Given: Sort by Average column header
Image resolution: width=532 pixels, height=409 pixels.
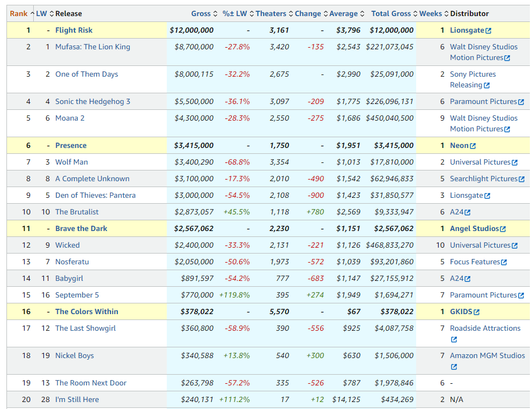Looking at the screenshot, I should pyautogui.click(x=343, y=13).
